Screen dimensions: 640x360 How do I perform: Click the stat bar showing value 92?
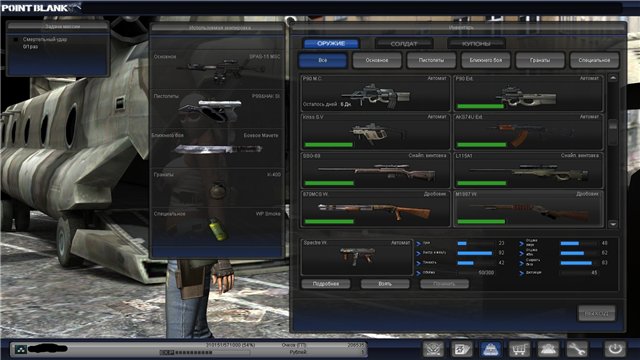(x=475, y=253)
